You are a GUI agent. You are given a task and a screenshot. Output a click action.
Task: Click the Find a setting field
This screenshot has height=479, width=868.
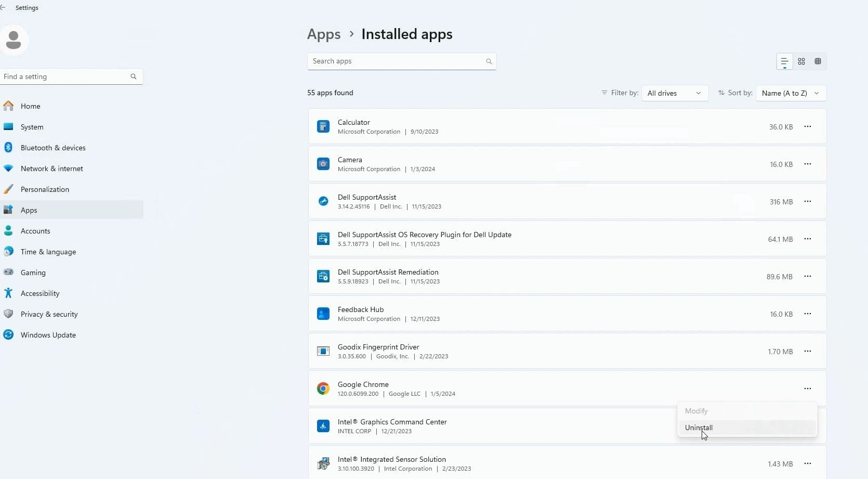point(71,76)
